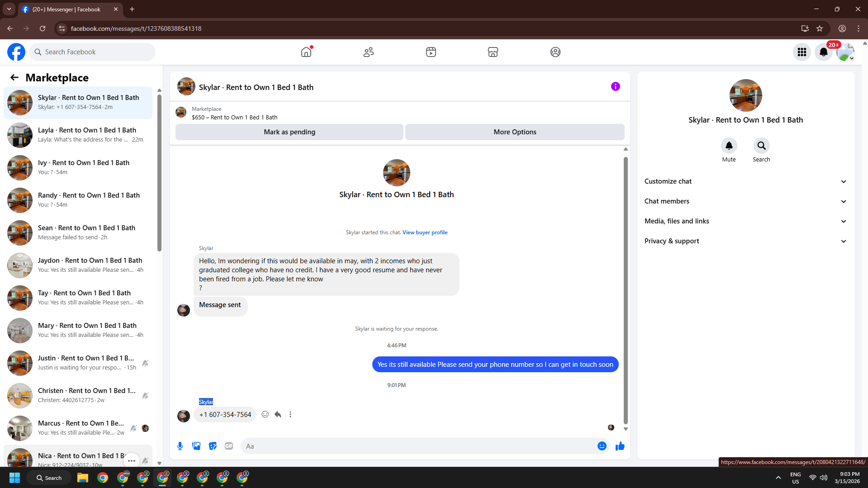Click the Aa message input field
Image resolution: width=868 pixels, height=488 pixels.
pos(419,446)
